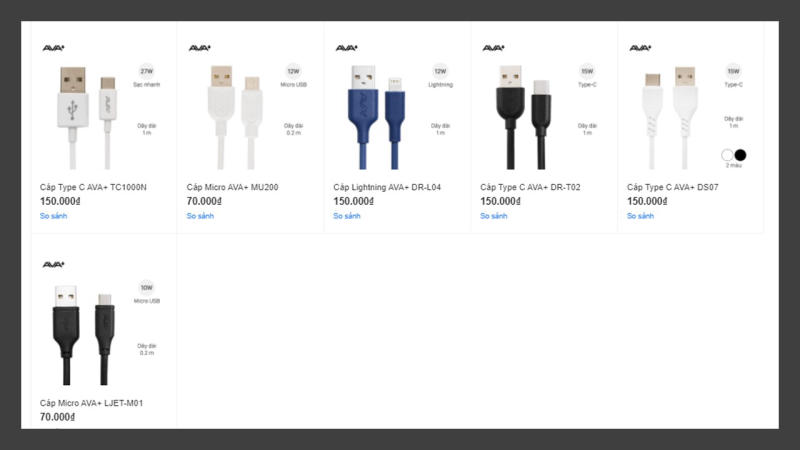The image size is (800, 450).
Task: Click So sánh under Cáp Micro MU200
Action: [x=200, y=216]
